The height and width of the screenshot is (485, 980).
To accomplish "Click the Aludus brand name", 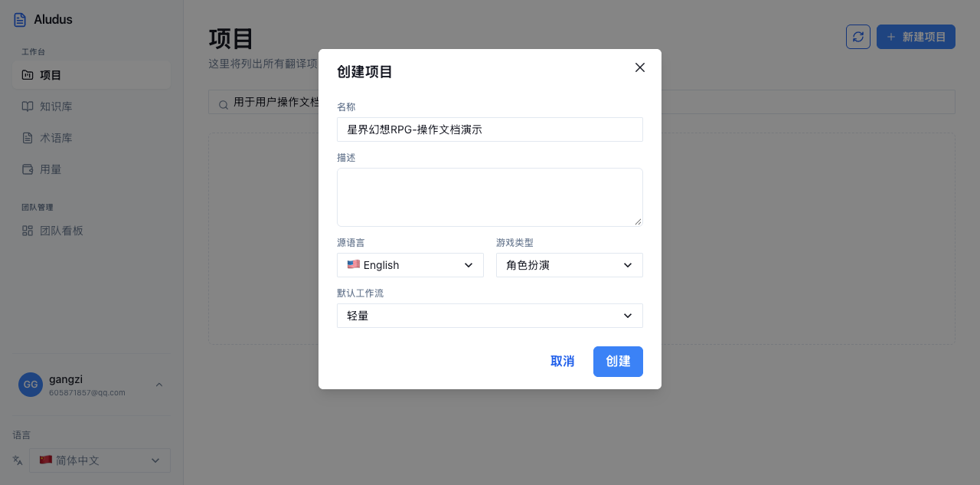I will point(54,20).
